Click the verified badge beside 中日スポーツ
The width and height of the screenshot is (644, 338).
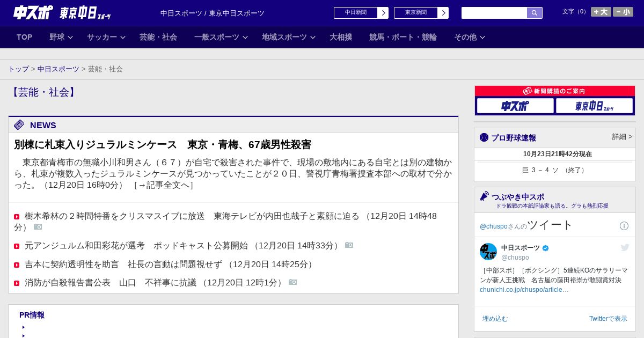pos(546,248)
